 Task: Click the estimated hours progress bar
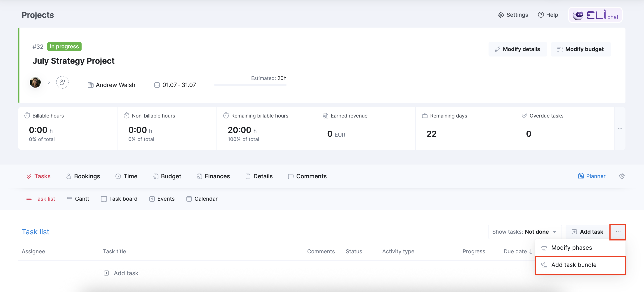click(x=250, y=85)
